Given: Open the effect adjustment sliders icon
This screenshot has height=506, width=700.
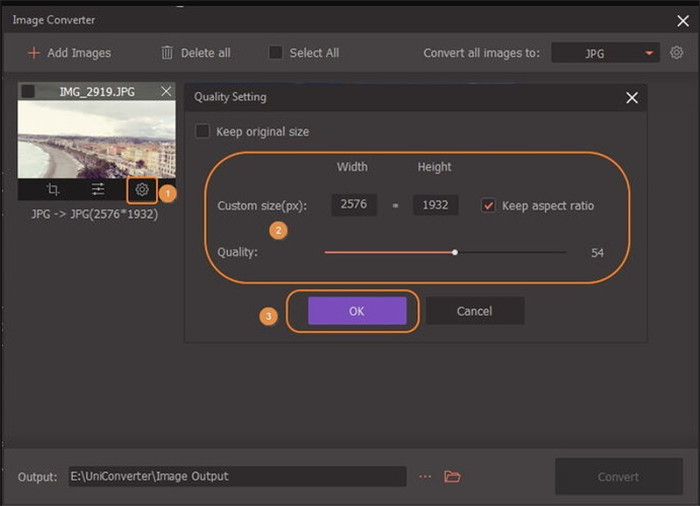Looking at the screenshot, I should 97,189.
